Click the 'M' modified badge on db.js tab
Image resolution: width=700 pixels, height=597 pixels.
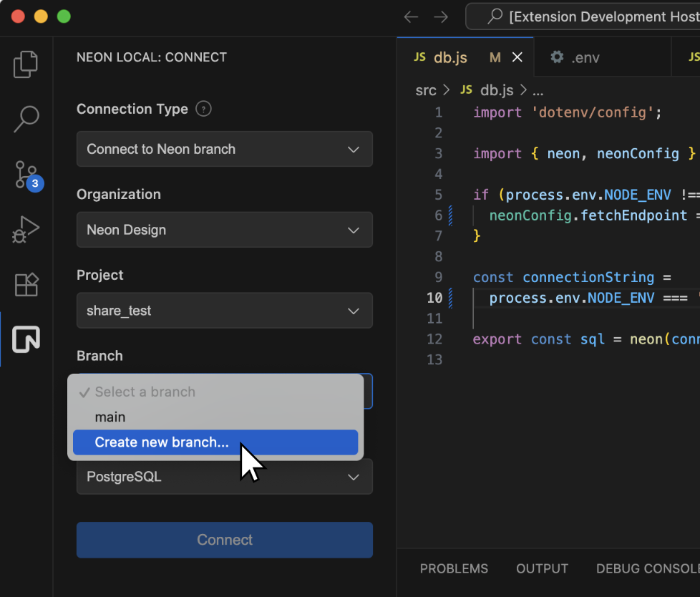pyautogui.click(x=495, y=57)
